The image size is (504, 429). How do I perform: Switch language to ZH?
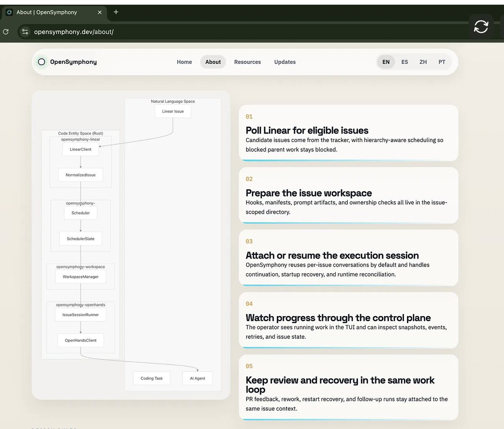tap(423, 62)
